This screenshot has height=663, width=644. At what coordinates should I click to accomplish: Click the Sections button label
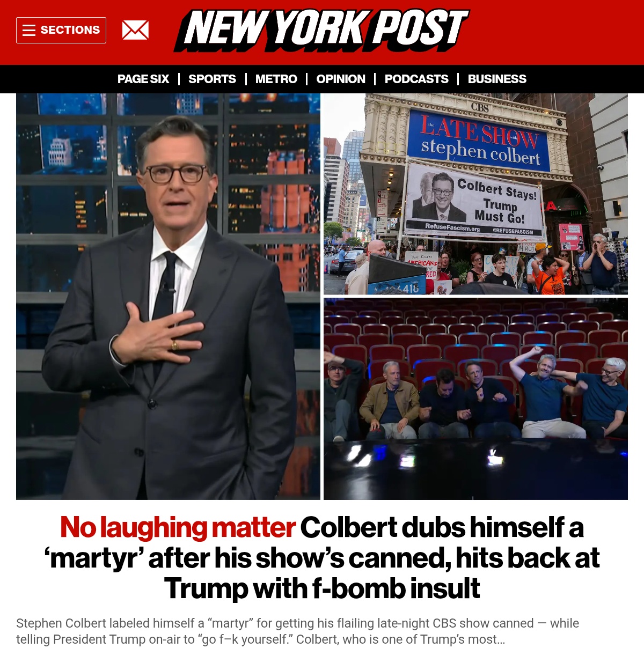[x=70, y=30]
